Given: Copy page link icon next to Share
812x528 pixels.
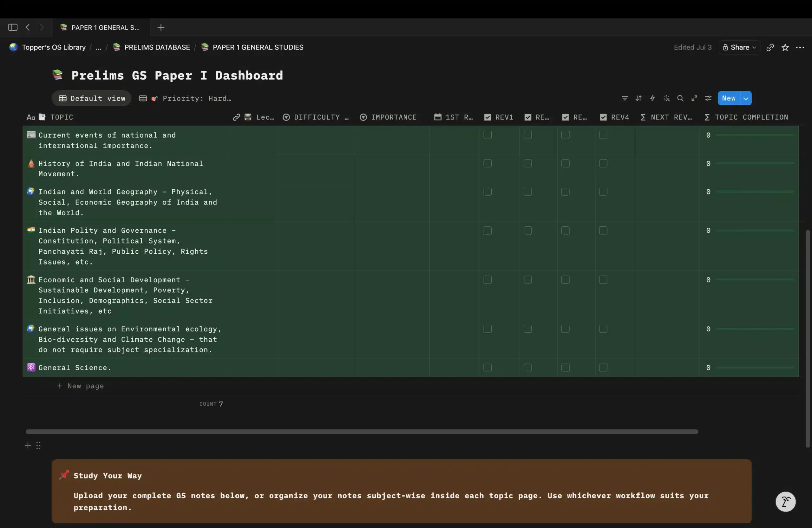Looking at the screenshot, I should pyautogui.click(x=770, y=48).
